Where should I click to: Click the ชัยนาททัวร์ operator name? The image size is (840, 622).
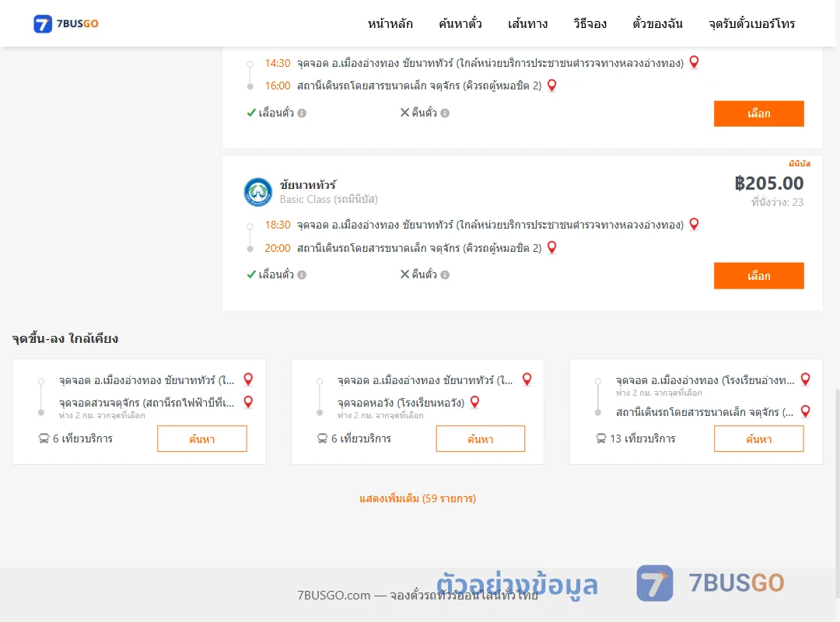[308, 185]
